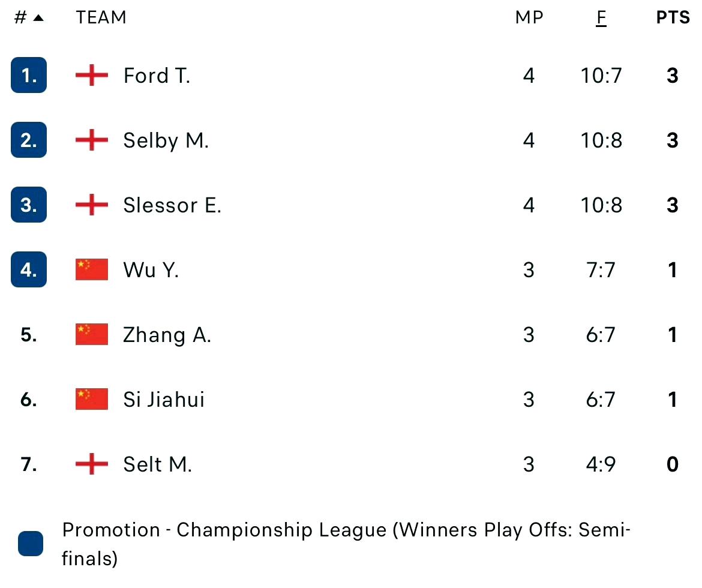The width and height of the screenshot is (702, 588).
Task: Sort standings by PTS column
Action: point(673,18)
